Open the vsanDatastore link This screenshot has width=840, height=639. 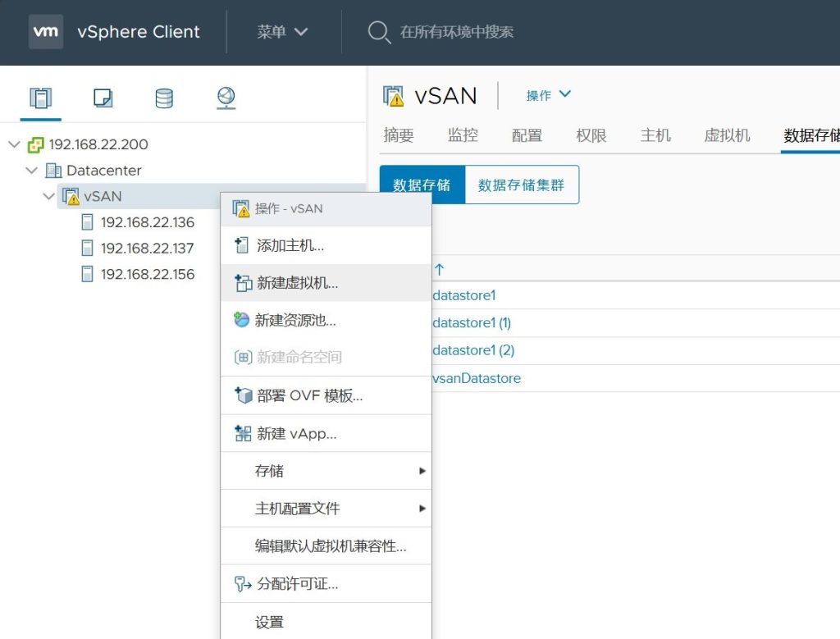477,378
